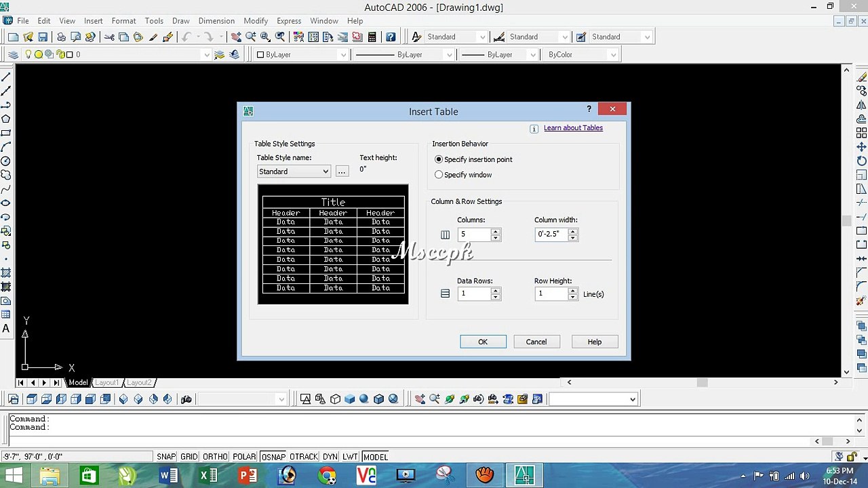868x488 pixels.
Task: Select Specify window radio button
Action: click(x=439, y=175)
